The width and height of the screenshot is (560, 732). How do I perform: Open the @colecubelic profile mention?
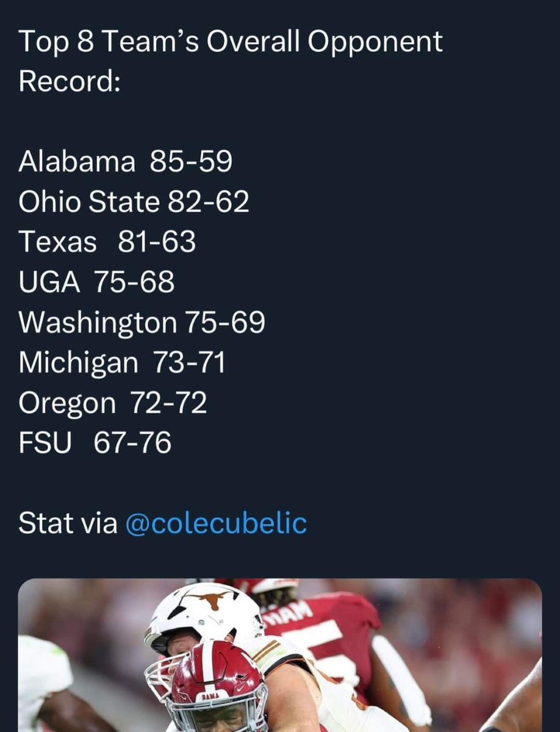(x=216, y=524)
